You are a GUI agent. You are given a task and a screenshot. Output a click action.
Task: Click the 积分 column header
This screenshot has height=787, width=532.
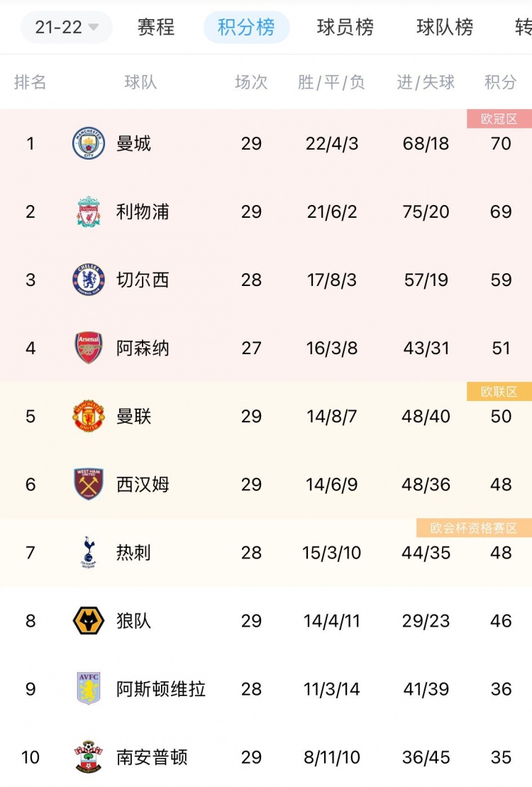[x=500, y=82]
